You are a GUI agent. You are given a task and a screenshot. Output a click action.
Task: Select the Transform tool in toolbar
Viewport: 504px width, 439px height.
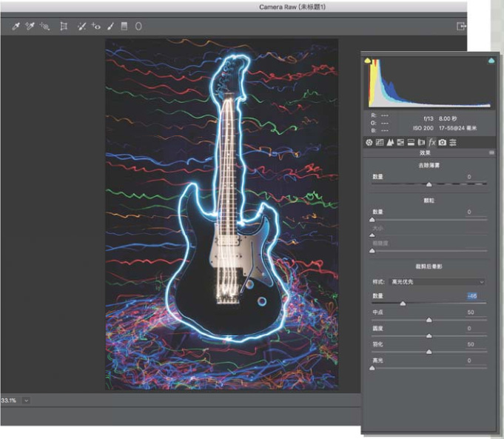[64, 26]
